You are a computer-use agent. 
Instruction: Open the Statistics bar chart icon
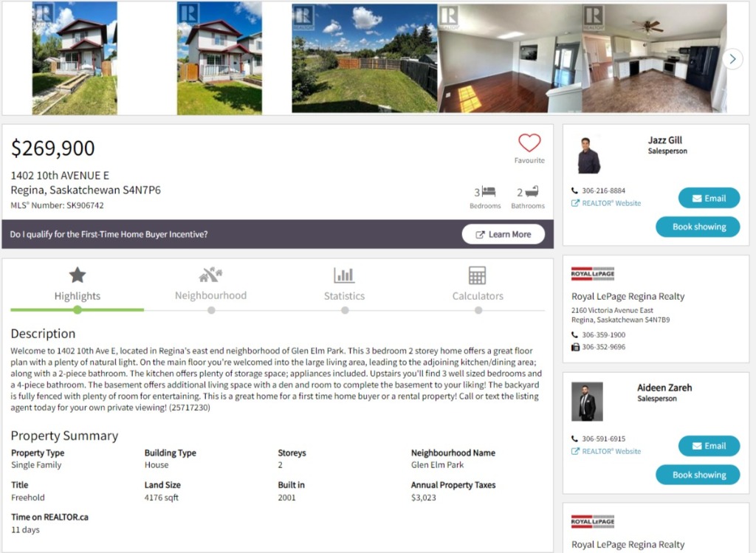[x=344, y=275]
